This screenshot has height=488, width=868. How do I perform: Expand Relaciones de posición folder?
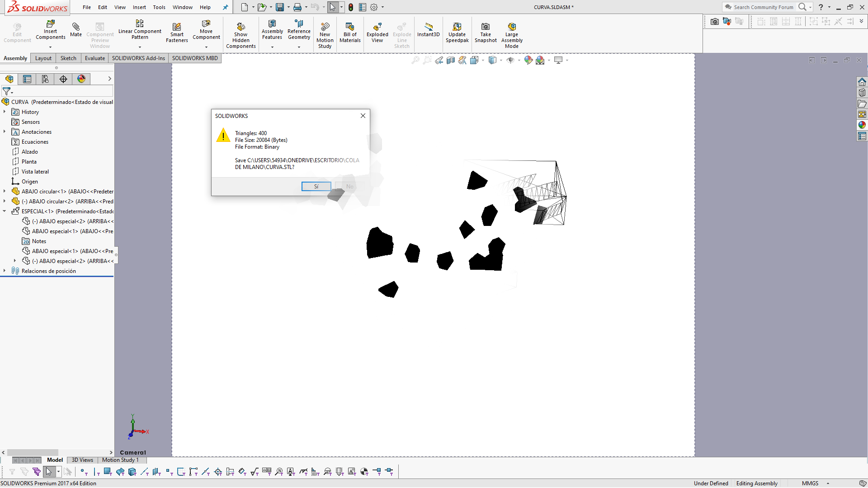(5, 271)
